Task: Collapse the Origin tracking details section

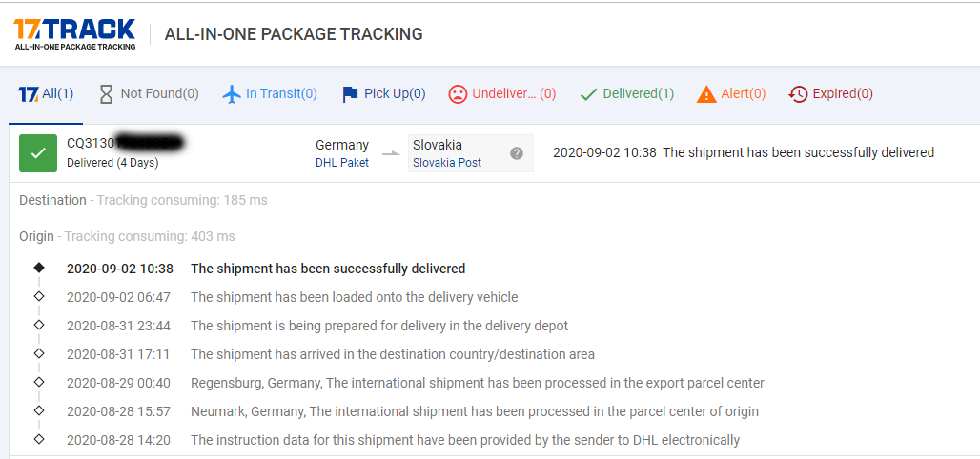Action: coord(37,236)
